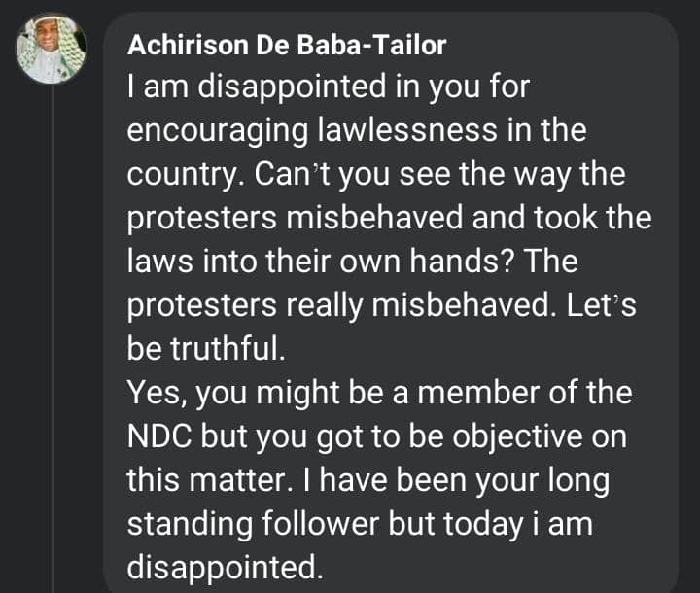700x593 pixels.
Task: Click the line 'protesters really misbehaved. Let's'
Action: (382, 306)
